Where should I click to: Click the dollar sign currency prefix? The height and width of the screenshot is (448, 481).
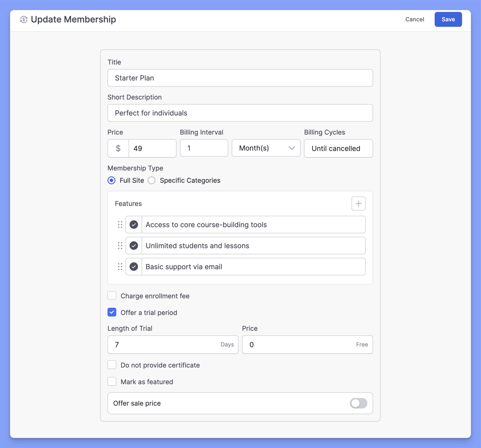pos(118,148)
